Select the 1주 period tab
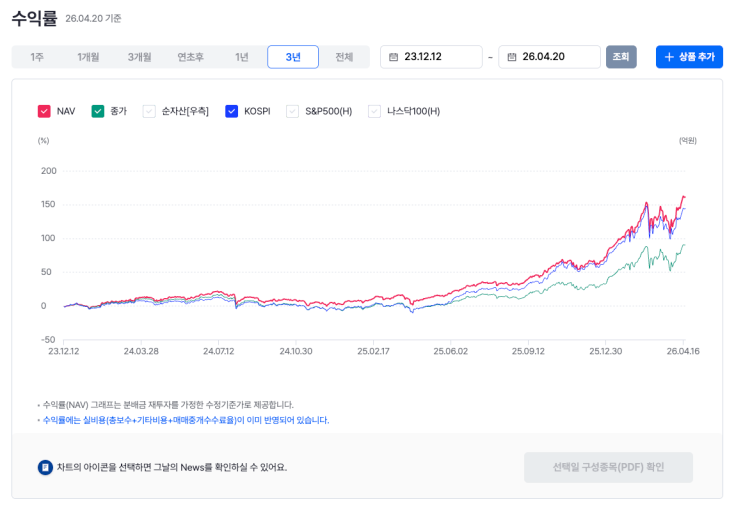Viewport: 743px width, 511px height. 37,57
